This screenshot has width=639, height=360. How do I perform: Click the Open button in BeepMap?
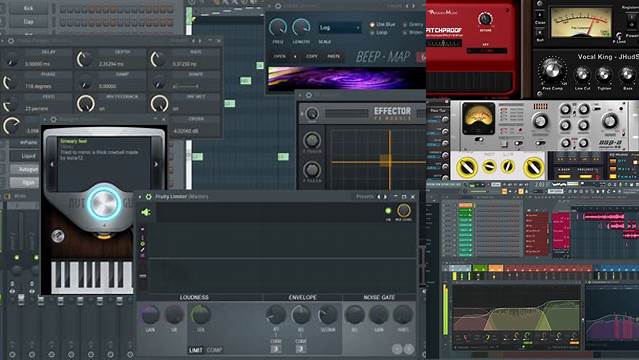pyautogui.click(x=280, y=56)
